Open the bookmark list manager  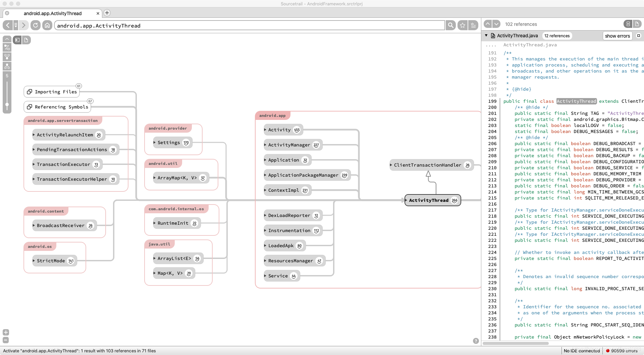click(x=473, y=25)
